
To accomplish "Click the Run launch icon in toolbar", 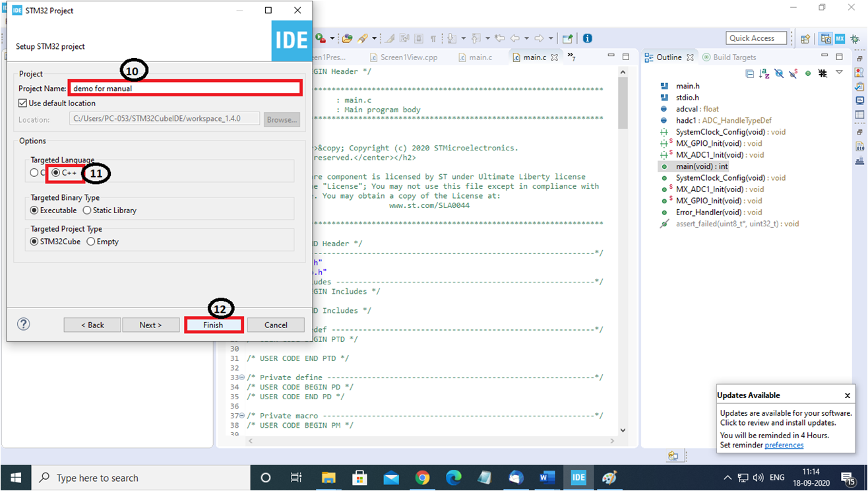I will tap(320, 38).
